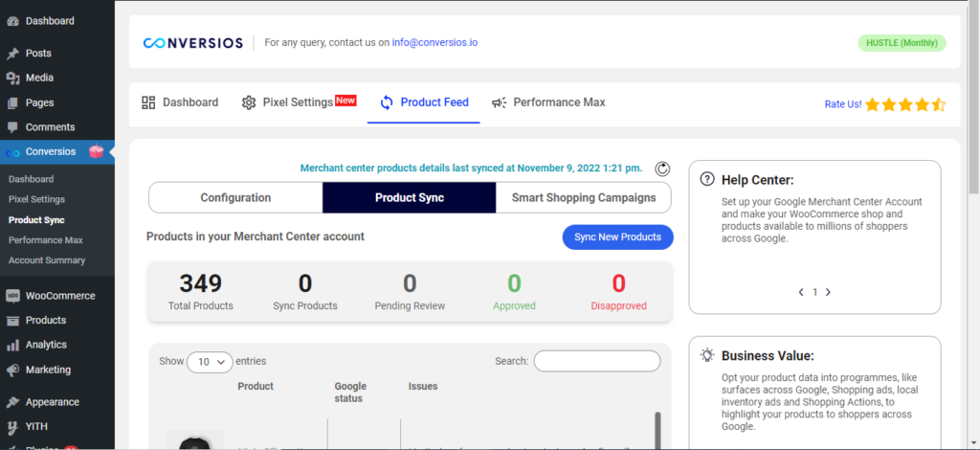Click the Issues column header

423,386
